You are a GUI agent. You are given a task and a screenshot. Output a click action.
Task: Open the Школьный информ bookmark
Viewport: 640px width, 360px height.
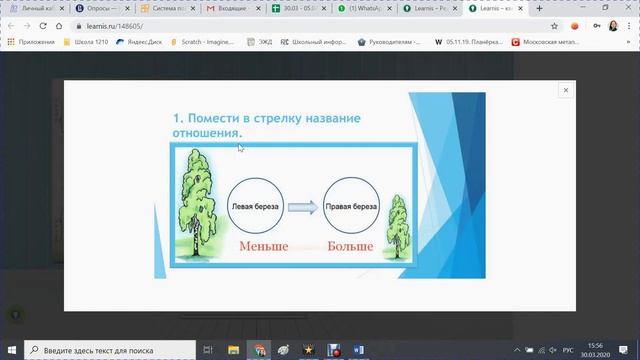coord(313,42)
